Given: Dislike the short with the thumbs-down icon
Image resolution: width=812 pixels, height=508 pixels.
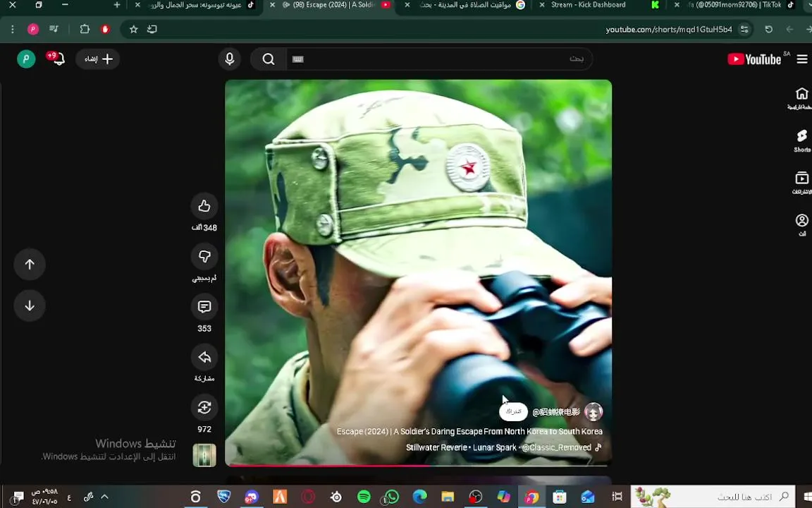Looking at the screenshot, I should tap(204, 257).
